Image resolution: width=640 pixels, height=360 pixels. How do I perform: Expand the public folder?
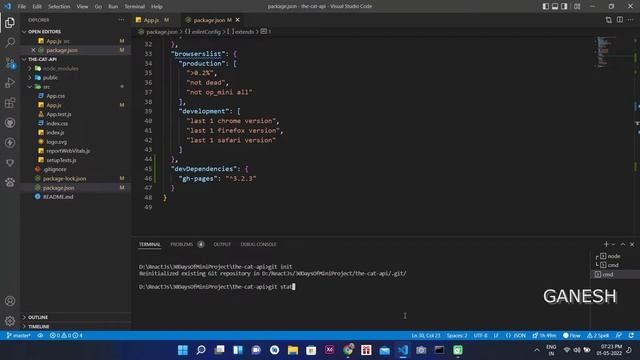coord(30,78)
